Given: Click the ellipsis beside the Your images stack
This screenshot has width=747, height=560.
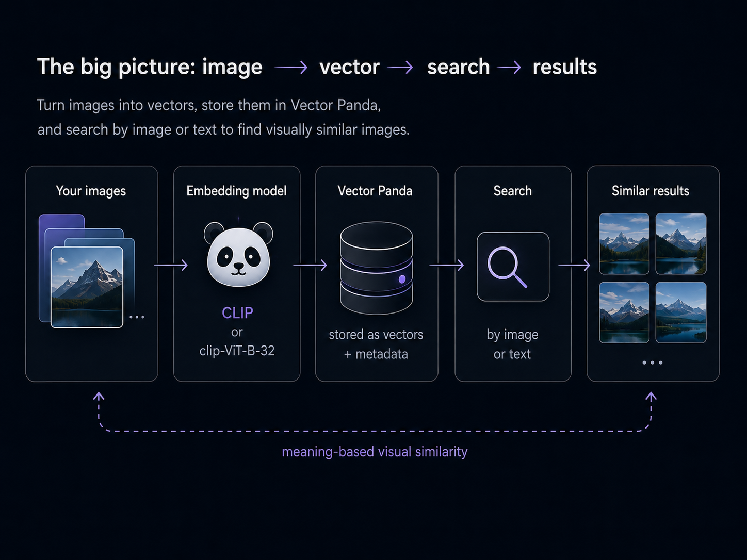Looking at the screenshot, I should click(x=137, y=317).
